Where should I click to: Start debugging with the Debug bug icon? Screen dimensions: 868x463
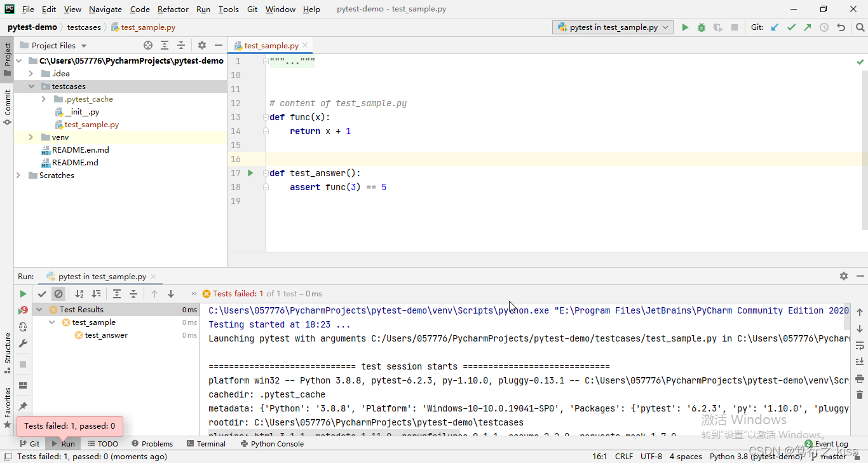click(702, 27)
